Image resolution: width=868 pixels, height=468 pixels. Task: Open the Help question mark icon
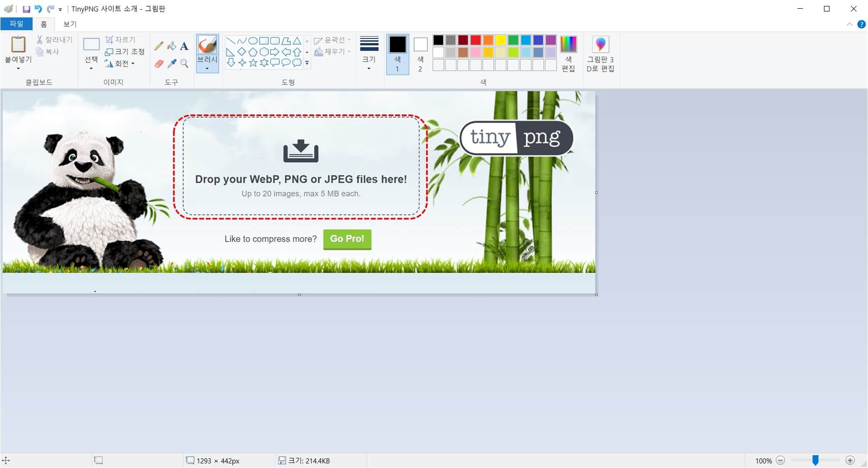pyautogui.click(x=861, y=24)
